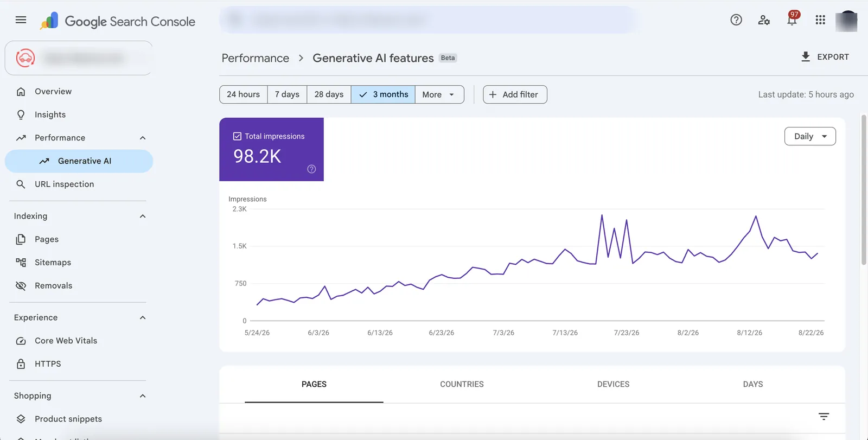Go to Overview in sidebar
868x440 pixels.
coord(79,91)
